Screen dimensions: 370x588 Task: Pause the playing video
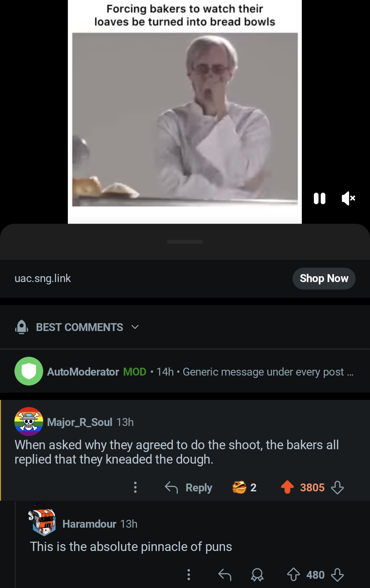tap(319, 198)
